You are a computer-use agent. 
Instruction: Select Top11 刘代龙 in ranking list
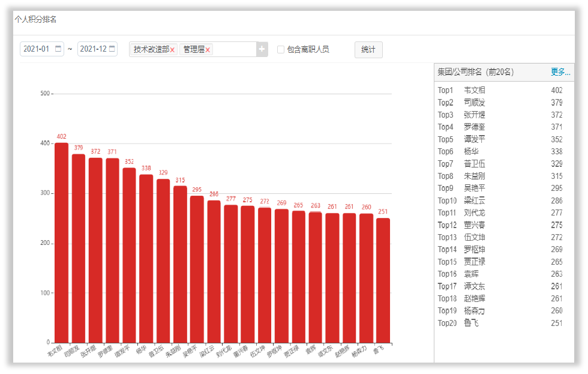(500, 213)
